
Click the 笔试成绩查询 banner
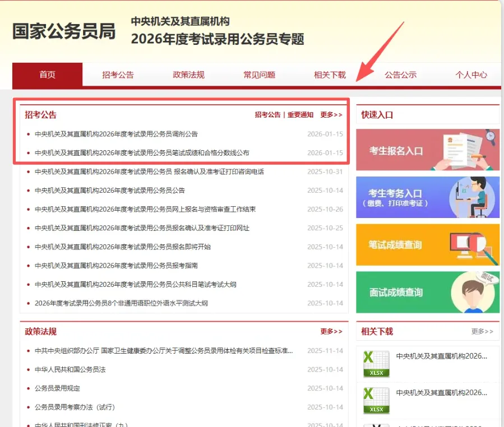click(x=428, y=245)
